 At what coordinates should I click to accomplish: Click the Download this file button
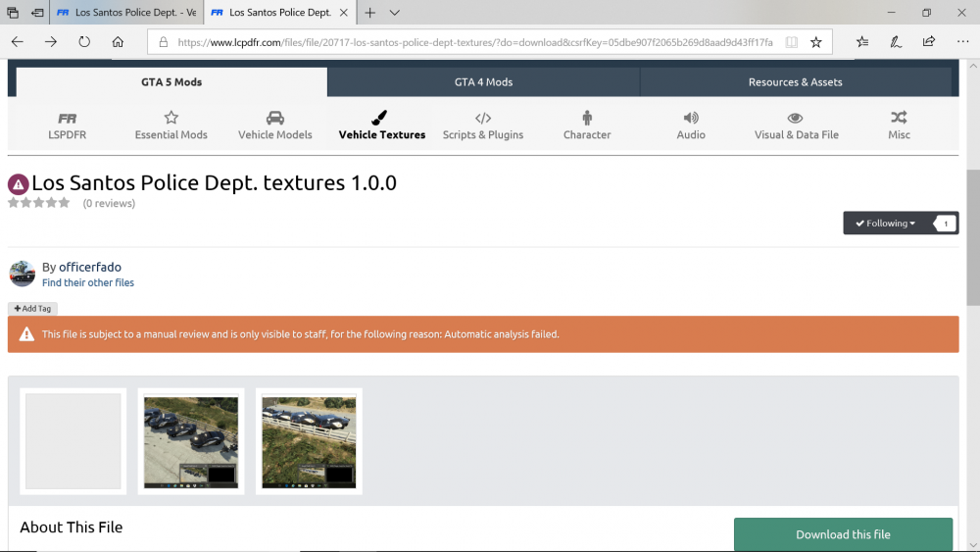point(843,534)
